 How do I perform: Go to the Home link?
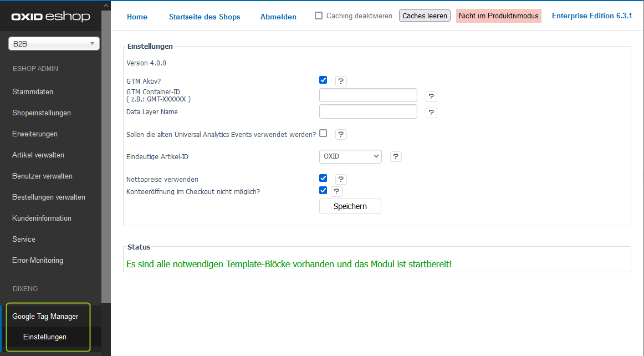(x=137, y=17)
